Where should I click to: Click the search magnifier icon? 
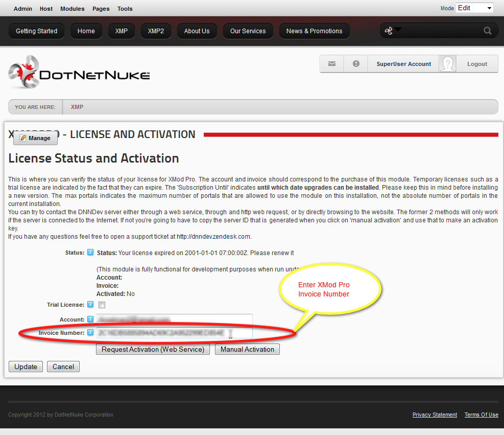(x=487, y=31)
